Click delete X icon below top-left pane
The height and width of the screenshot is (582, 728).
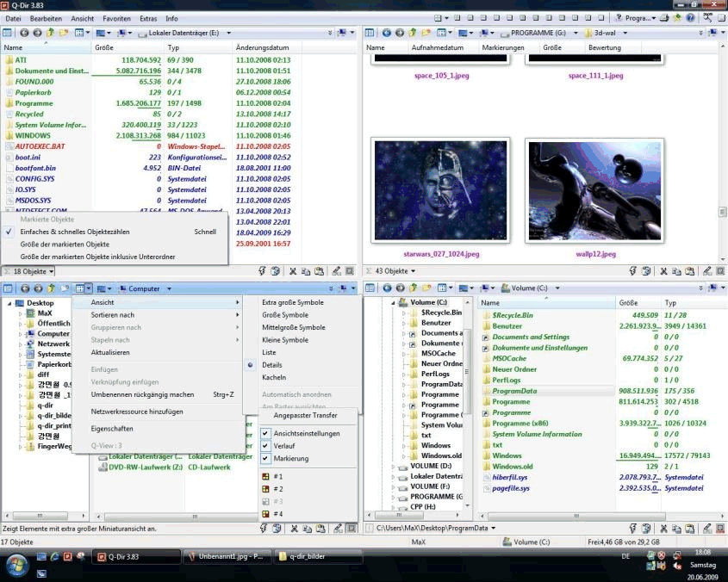pyautogui.click(x=293, y=271)
